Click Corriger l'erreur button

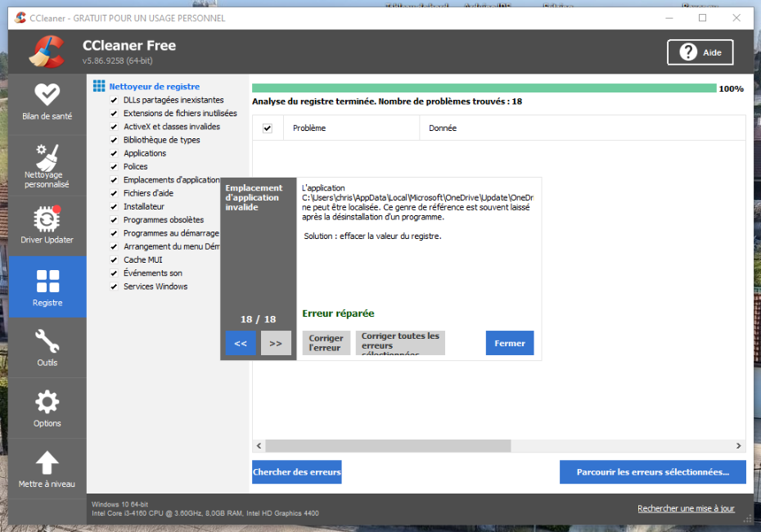tap(326, 343)
